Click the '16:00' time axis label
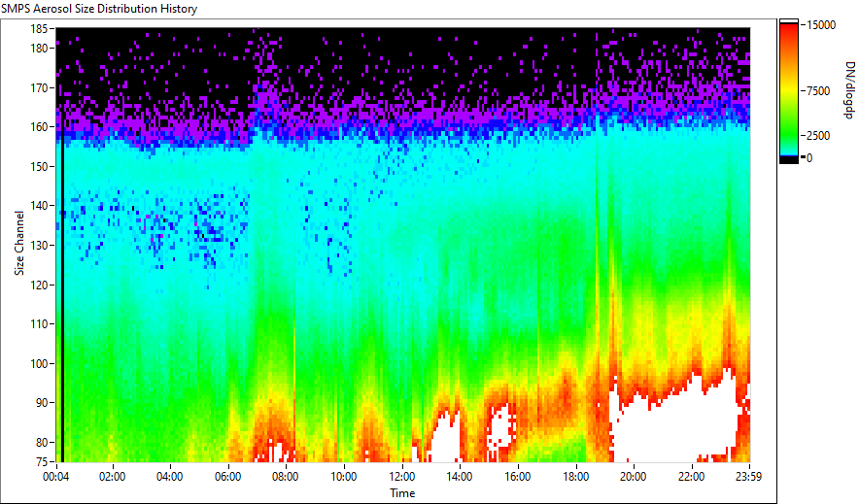This screenshot has height=504, width=859. (x=518, y=477)
